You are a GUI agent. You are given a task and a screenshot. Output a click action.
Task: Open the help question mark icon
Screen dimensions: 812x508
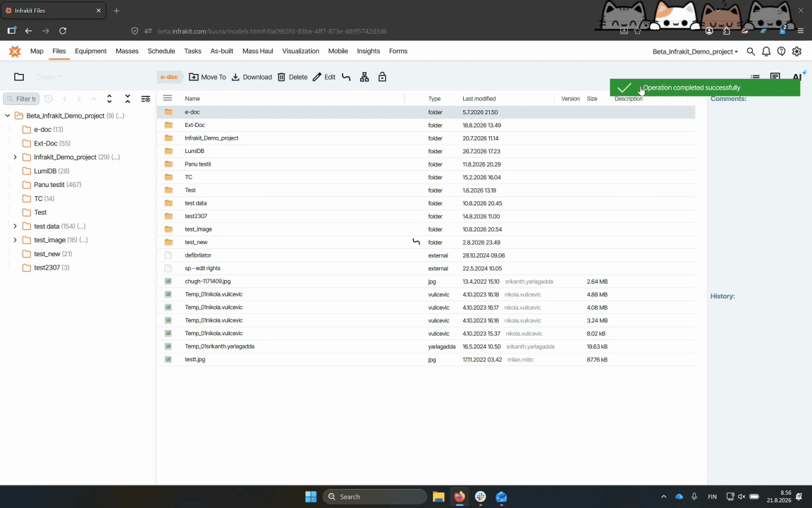(781, 52)
